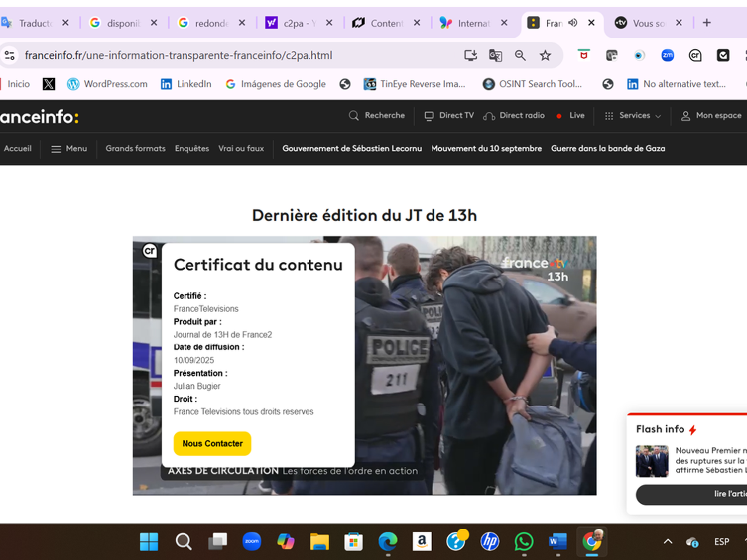Open the hamburger Menu

point(69,148)
